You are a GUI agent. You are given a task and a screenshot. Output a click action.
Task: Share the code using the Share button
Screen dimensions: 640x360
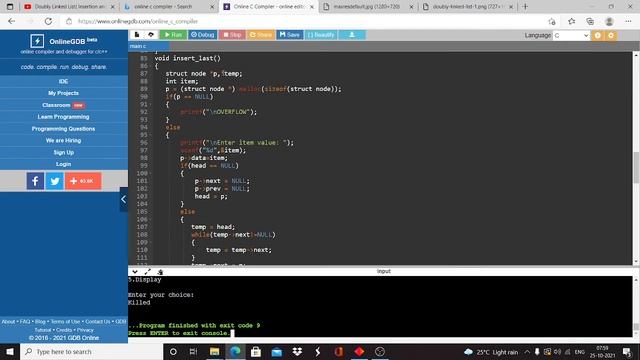coord(260,35)
